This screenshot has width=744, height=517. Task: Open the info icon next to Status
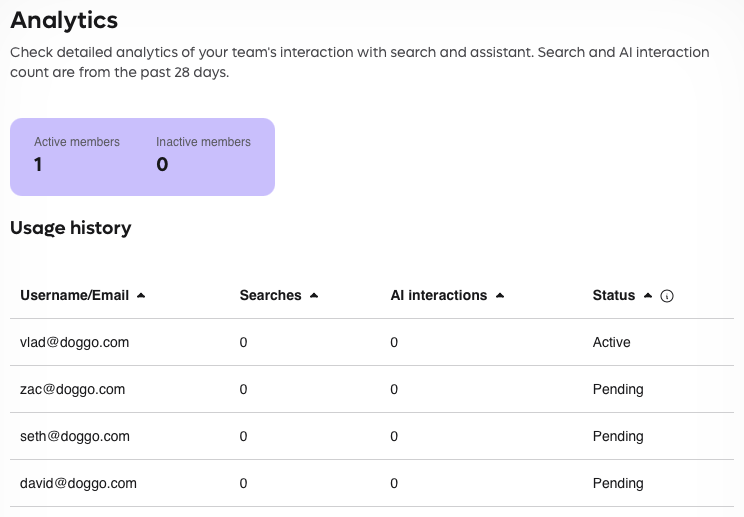[667, 296]
